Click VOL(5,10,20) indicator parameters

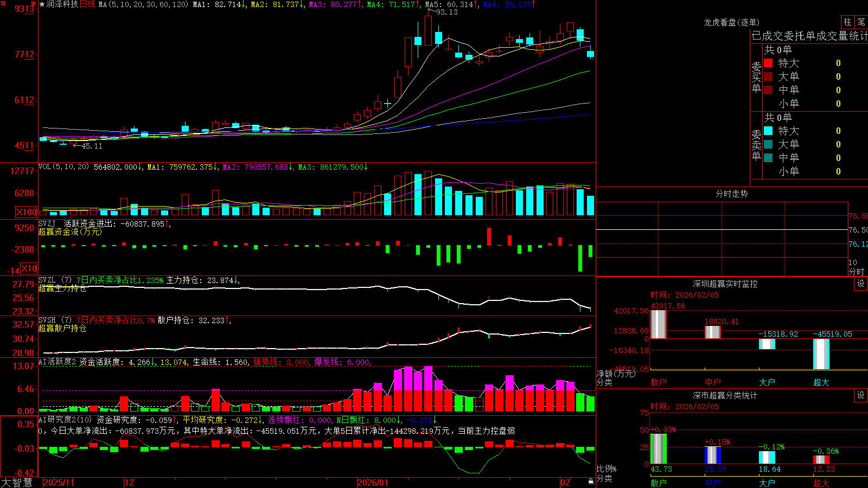(x=63, y=166)
